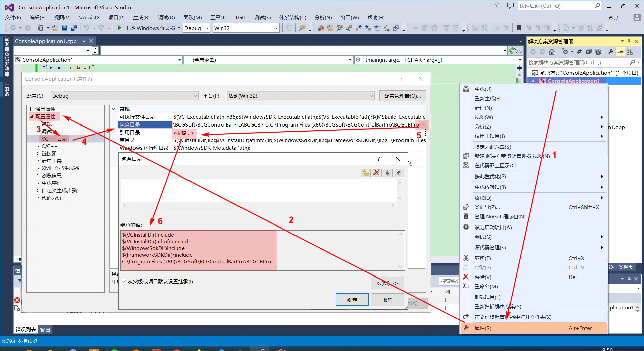Image resolution: width=644 pixels, height=351 pixels.
Task: Click 确定 in 包含目录 dialog
Action: [352, 300]
